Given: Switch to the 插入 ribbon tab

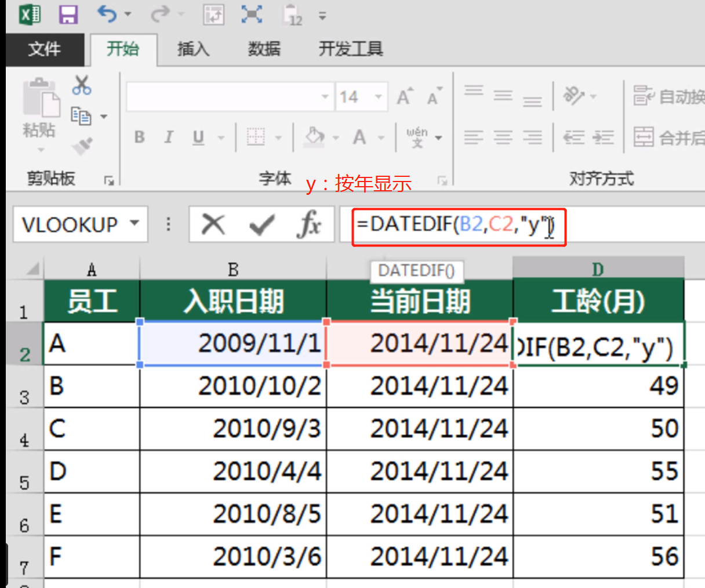Looking at the screenshot, I should (x=193, y=49).
